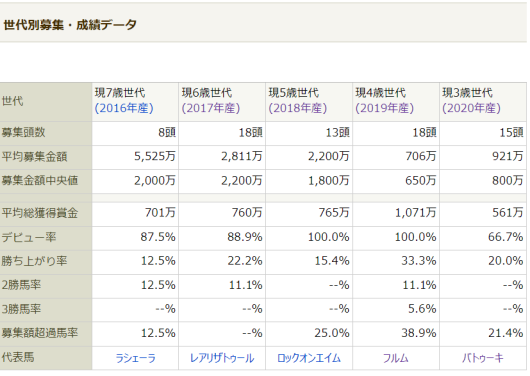Click the 1,071万 average earnings cell
The height and width of the screenshot is (376, 530).
click(396, 214)
